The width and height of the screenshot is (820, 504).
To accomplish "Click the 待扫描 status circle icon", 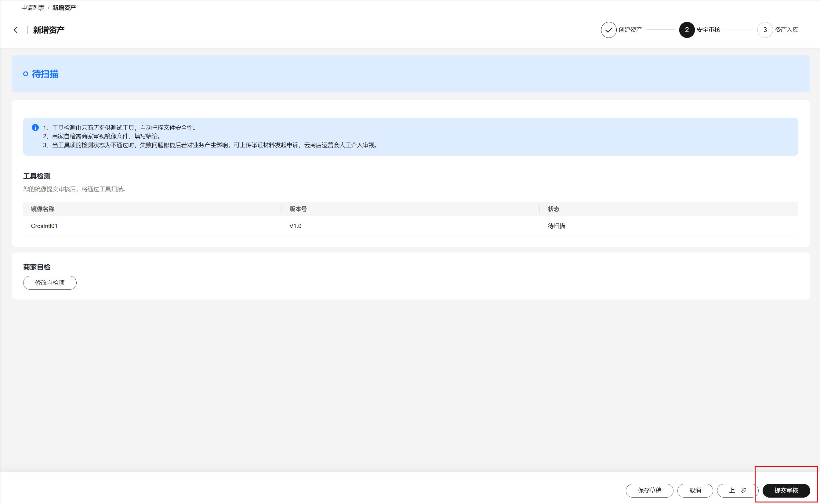I will pos(26,74).
